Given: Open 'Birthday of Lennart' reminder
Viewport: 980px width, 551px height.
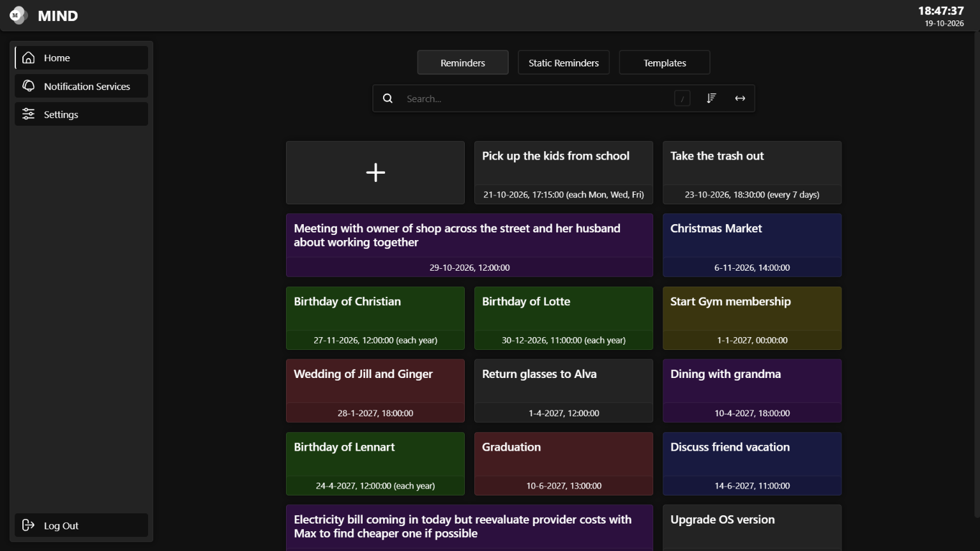Looking at the screenshot, I should [375, 464].
